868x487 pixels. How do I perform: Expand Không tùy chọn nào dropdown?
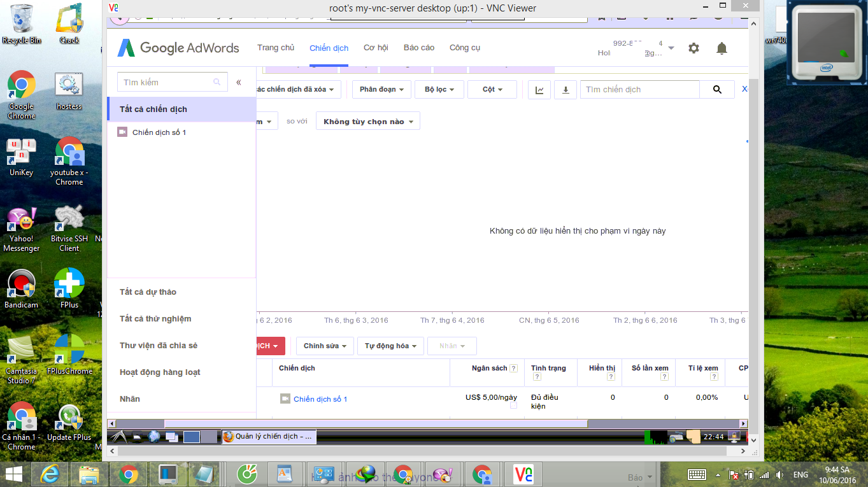tap(368, 122)
